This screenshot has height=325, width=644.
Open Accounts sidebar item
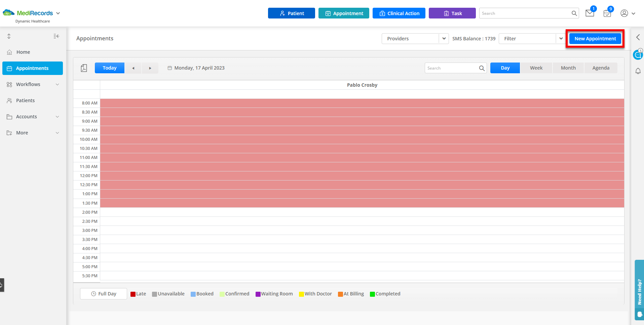33,117
